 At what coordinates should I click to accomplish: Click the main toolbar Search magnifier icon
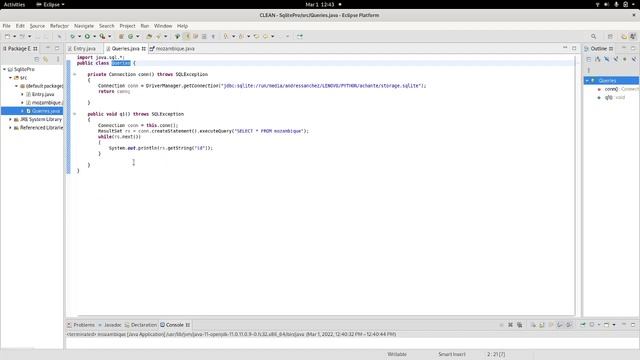coord(593,36)
